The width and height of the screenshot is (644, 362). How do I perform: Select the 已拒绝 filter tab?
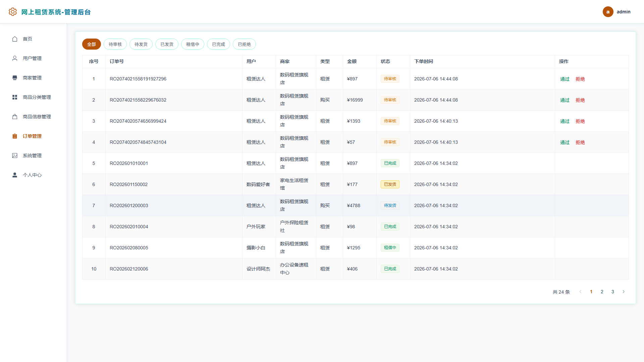(244, 44)
